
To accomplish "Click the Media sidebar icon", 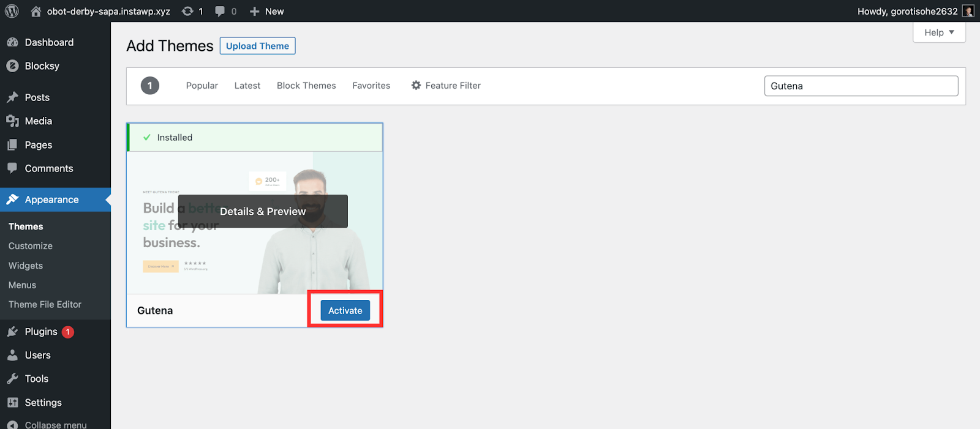I will click(12, 121).
